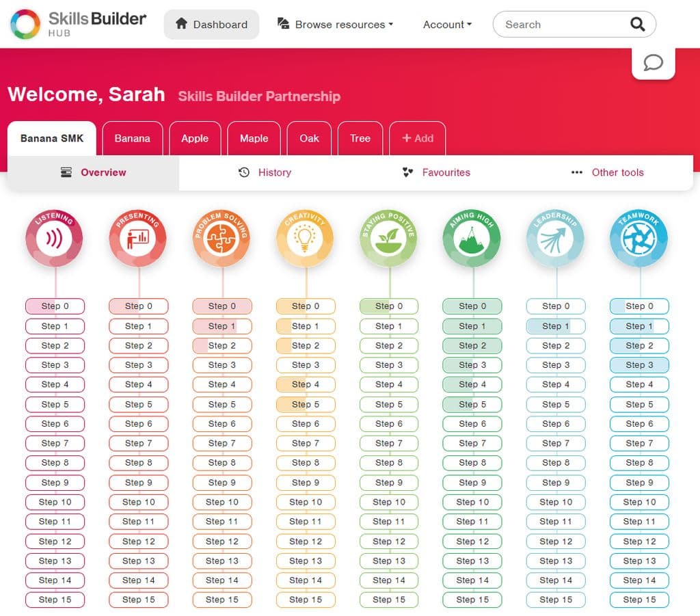Click the Problem Solving puzzle icon
700x616 pixels.
pos(221,238)
